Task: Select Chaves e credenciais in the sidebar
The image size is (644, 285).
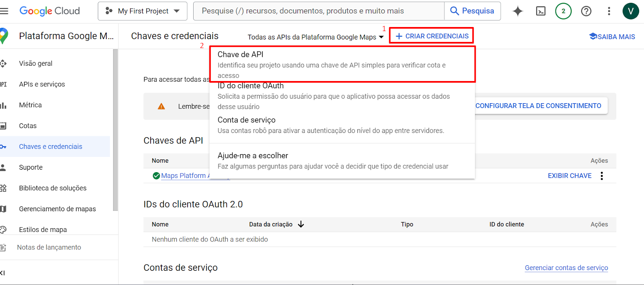Action: pyautogui.click(x=50, y=146)
